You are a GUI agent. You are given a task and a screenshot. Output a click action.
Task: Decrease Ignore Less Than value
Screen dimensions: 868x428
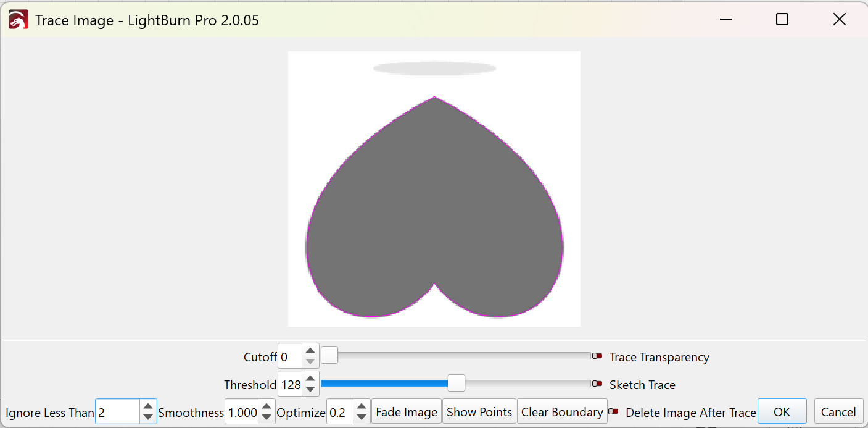pyautogui.click(x=148, y=417)
